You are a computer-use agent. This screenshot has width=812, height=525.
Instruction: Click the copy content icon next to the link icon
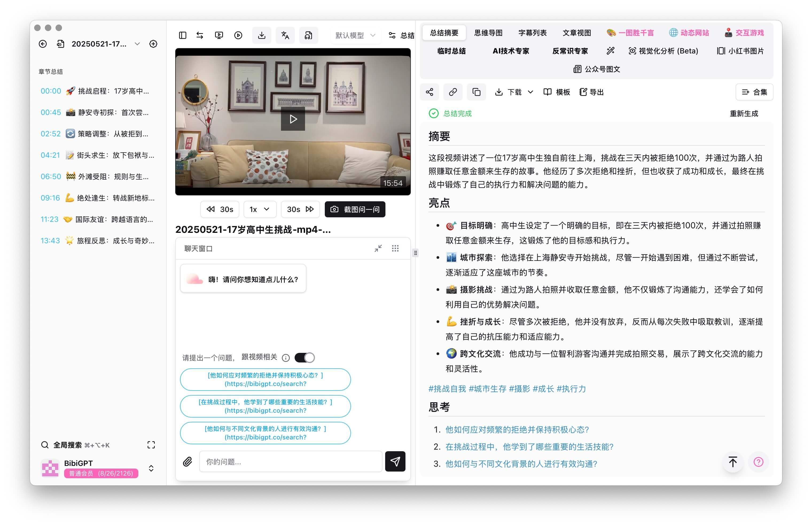476,92
